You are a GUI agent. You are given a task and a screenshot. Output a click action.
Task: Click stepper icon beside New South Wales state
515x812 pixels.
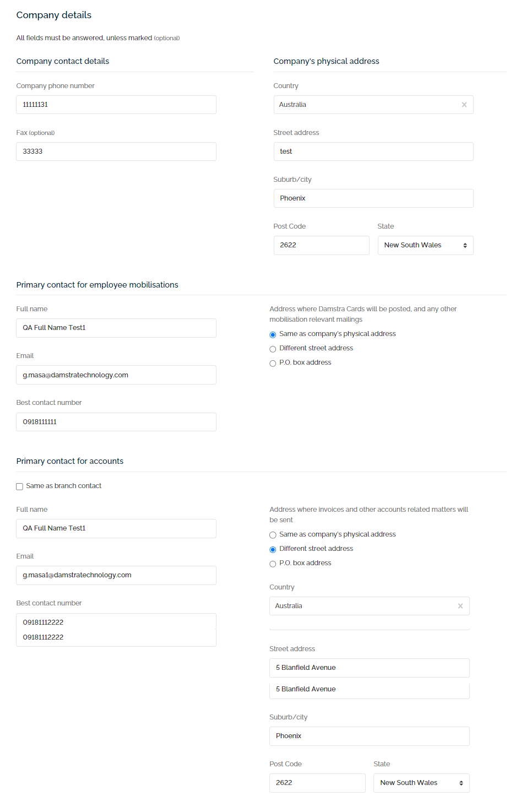467,245
